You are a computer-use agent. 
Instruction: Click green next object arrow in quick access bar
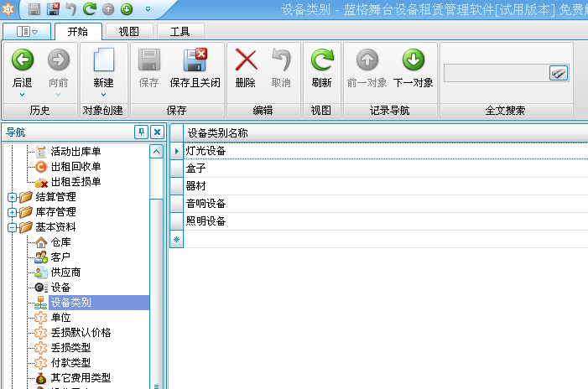(127, 9)
